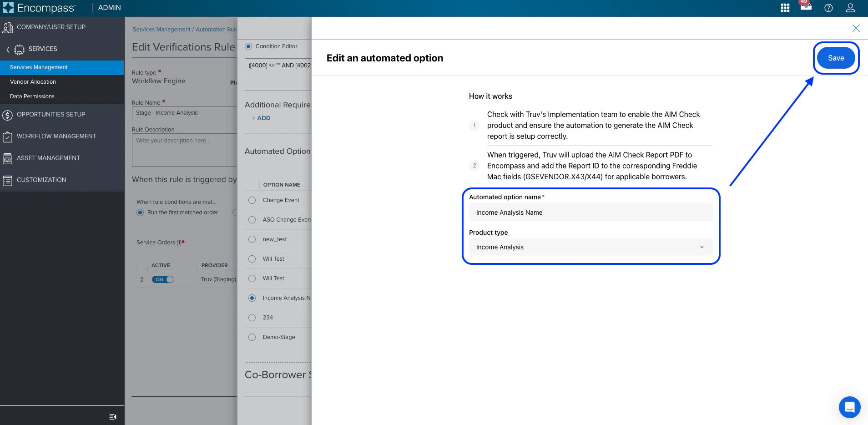
Task: Select the Demo-Stage option
Action: 252,337
